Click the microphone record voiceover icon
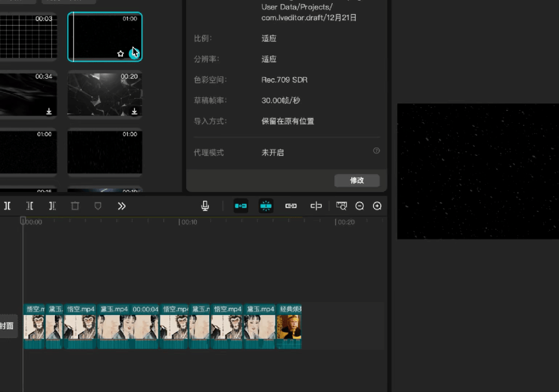This screenshot has height=392, width=559. [205, 206]
